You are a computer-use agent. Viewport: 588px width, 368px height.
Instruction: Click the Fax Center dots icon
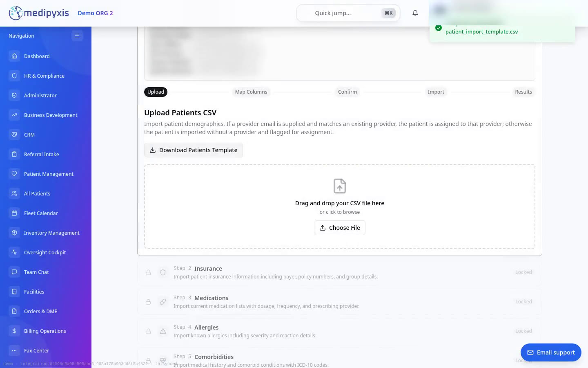(x=14, y=350)
